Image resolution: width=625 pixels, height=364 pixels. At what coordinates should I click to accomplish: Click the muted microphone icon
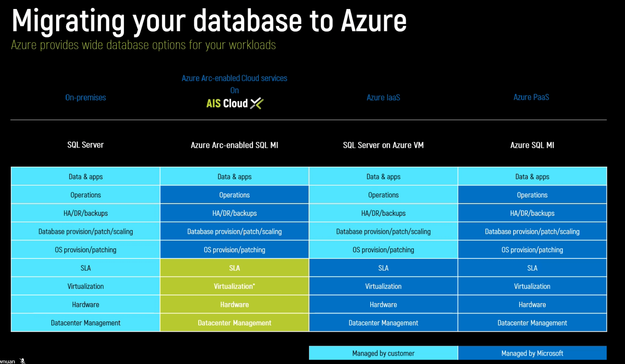click(x=22, y=361)
